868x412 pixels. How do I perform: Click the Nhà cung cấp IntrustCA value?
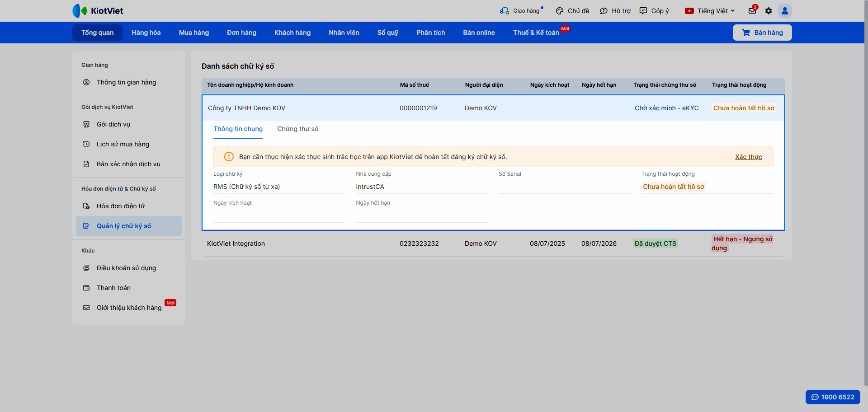370,187
